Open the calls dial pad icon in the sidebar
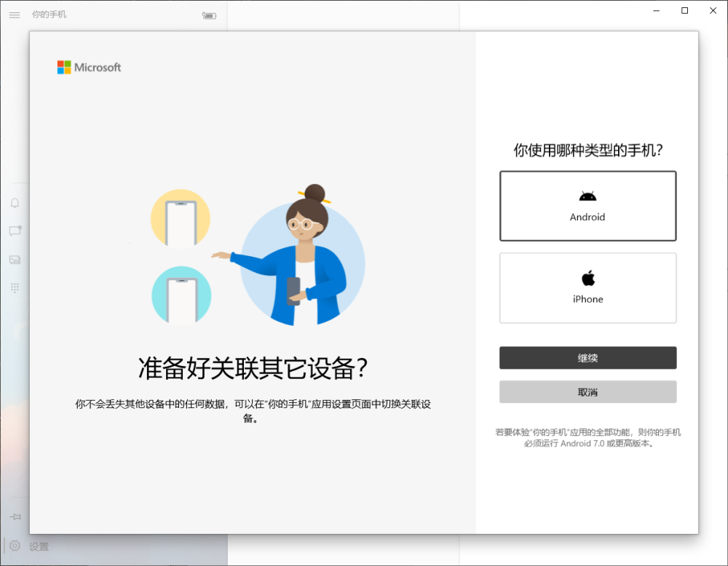Viewport: 728px width, 566px height. click(15, 288)
